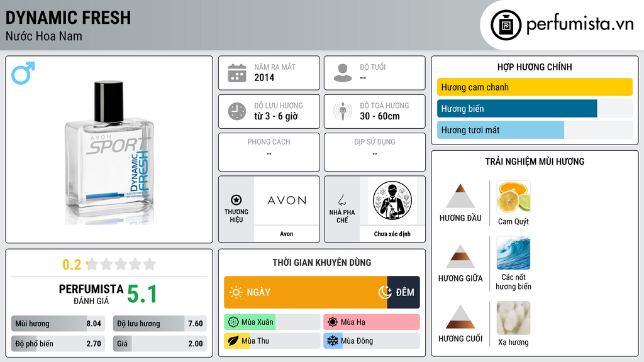Viewport: 644px width, 362px height.
Task: Click the 0.2 user rating value
Action: pos(72,265)
